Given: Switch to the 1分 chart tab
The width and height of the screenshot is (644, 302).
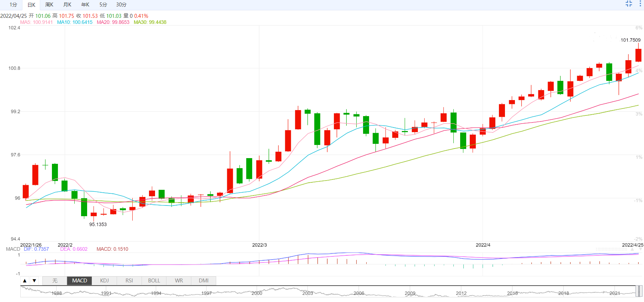Looking at the screenshot, I should tap(13, 5).
